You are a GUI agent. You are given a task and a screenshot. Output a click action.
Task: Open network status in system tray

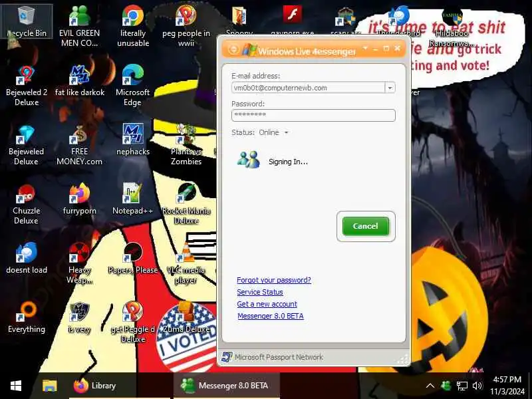coord(462,386)
